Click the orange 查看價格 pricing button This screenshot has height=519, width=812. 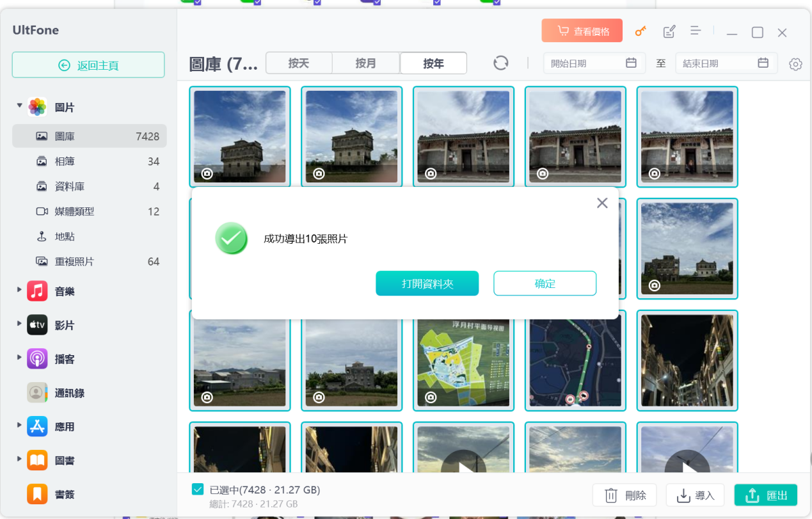[581, 30]
